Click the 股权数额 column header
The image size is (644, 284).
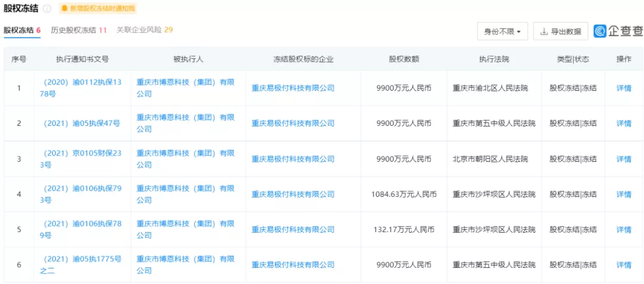click(404, 59)
